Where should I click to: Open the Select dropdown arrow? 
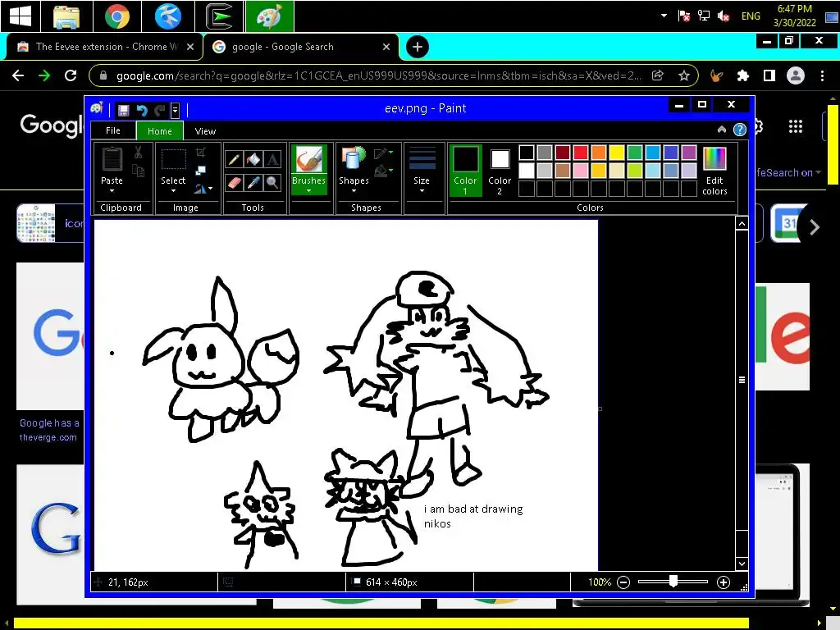(x=174, y=191)
